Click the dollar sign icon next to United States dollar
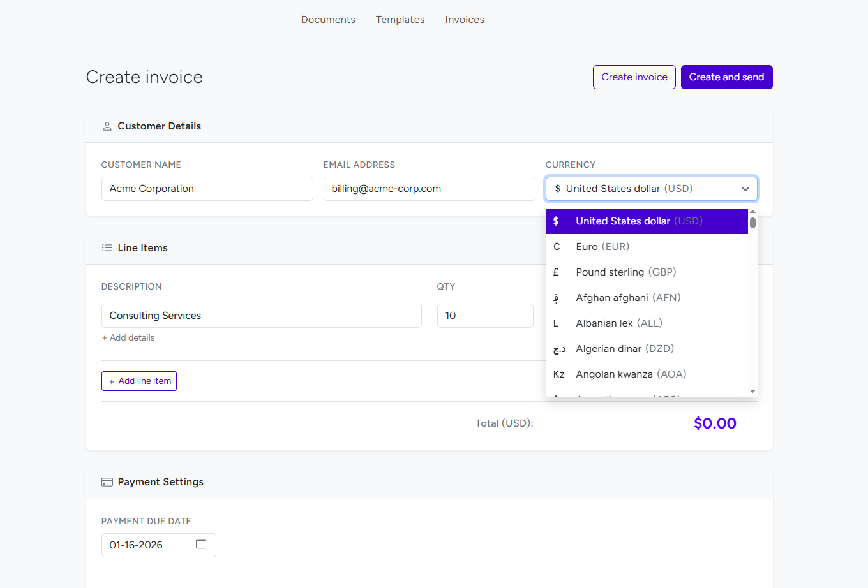Screen dimensions: 868x588 click(555, 221)
